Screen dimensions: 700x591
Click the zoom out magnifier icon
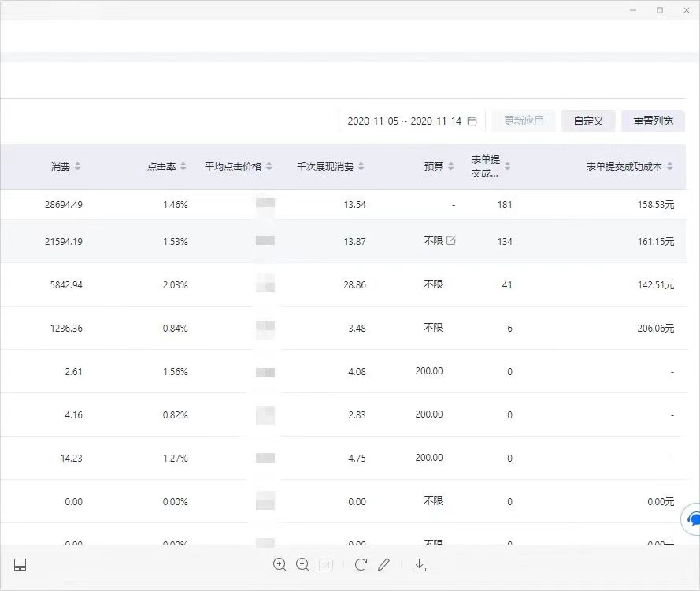tap(302, 564)
